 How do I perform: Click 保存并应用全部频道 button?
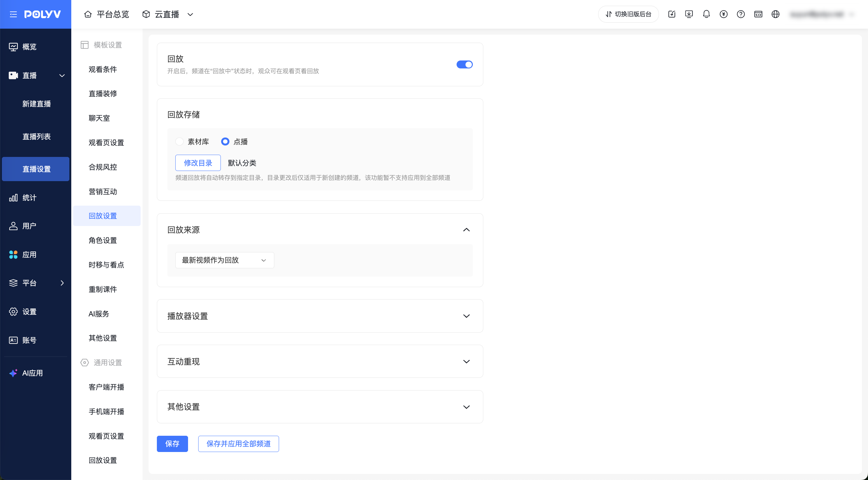[238, 444]
